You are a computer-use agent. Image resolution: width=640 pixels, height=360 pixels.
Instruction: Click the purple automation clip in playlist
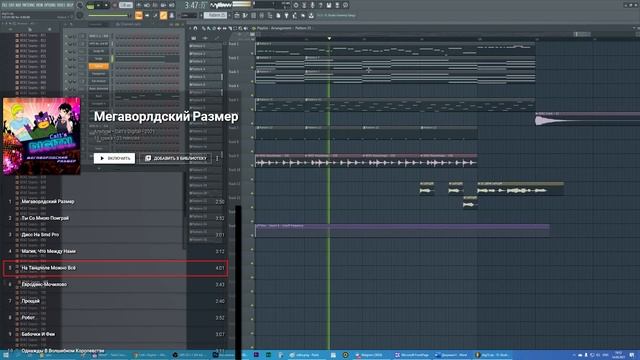(x=402, y=230)
